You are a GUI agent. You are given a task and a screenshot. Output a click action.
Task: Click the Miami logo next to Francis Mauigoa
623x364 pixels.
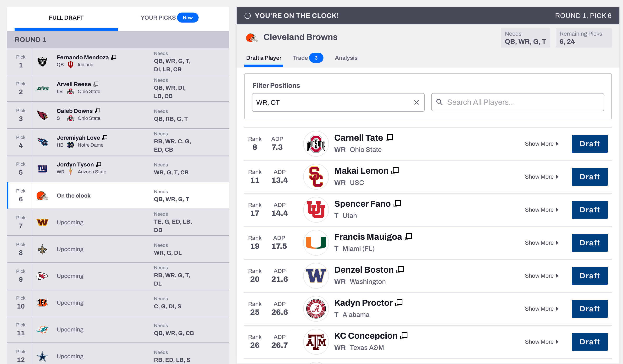pos(316,243)
